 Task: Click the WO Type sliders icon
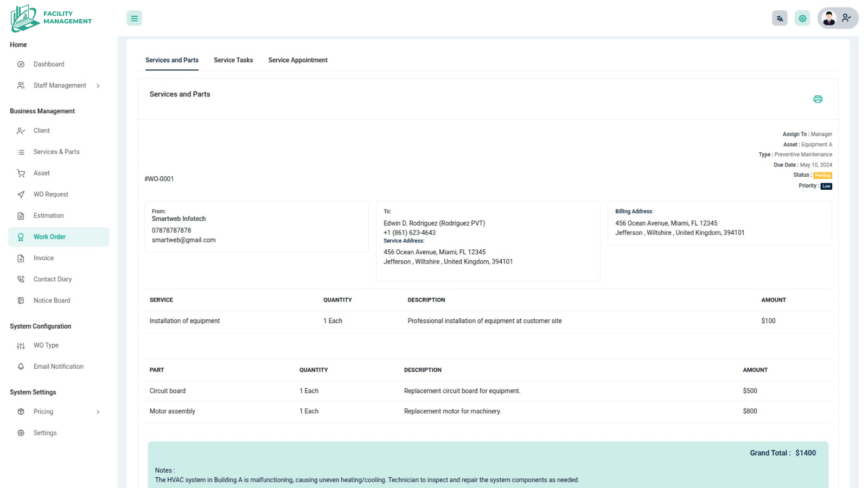(21, 346)
